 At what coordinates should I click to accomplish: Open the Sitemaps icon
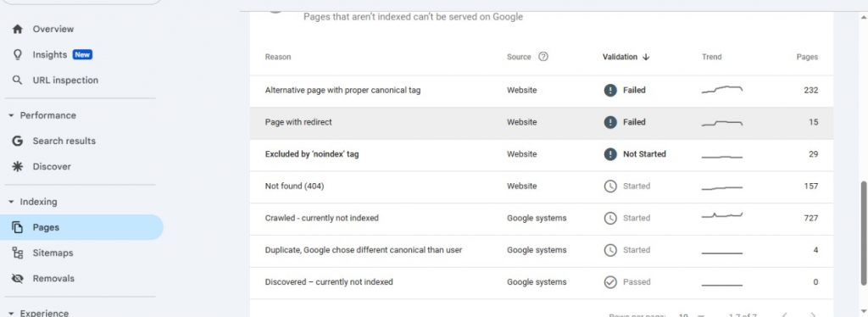click(x=17, y=253)
